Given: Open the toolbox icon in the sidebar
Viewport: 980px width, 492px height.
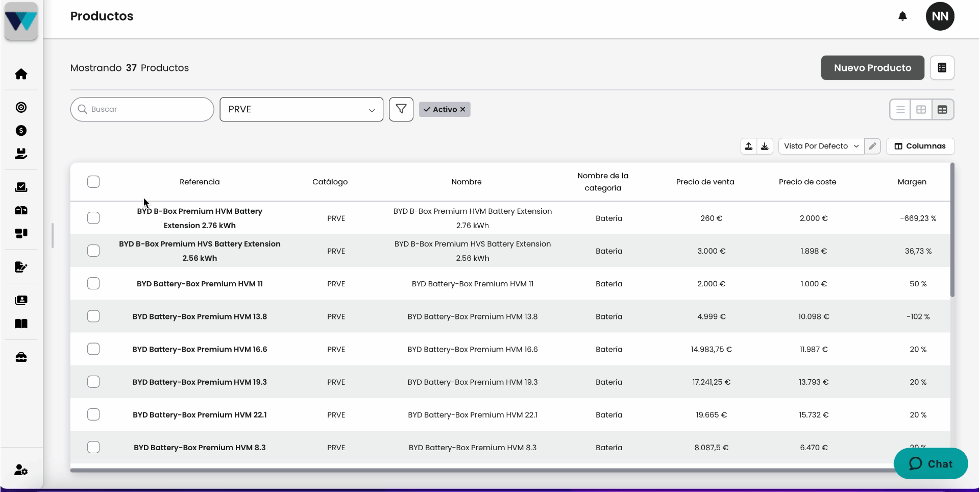Looking at the screenshot, I should [x=21, y=357].
